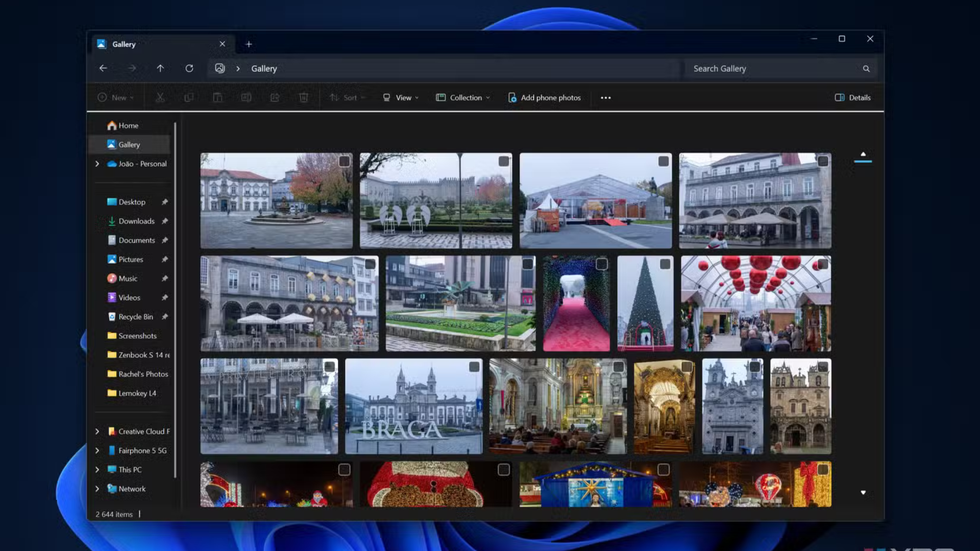980x551 pixels.
Task: Click the New button
Action: point(116,97)
